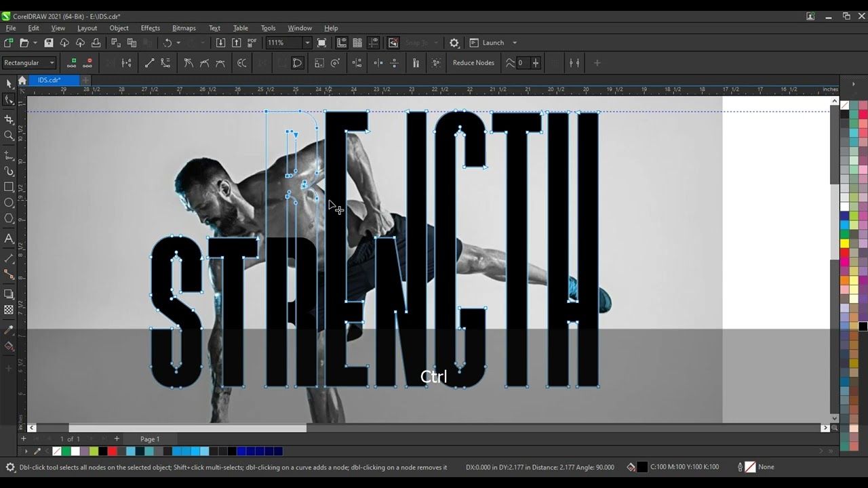Pick the green swatch in document palette
Screen dimensions: 868x488
pos(66,451)
